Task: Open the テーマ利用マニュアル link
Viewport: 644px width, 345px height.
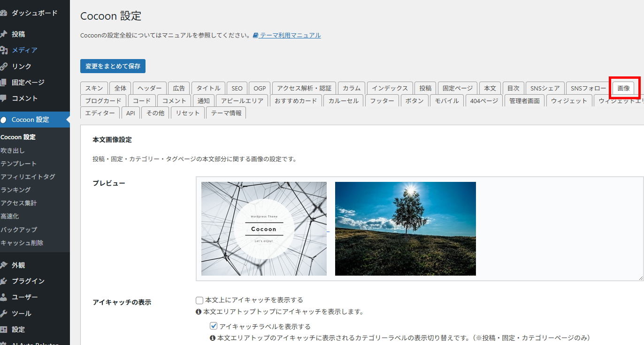Action: click(x=290, y=35)
